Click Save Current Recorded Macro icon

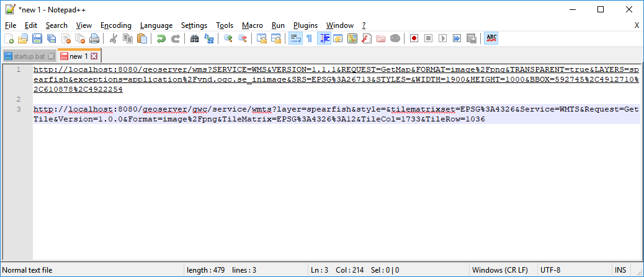click(471, 38)
